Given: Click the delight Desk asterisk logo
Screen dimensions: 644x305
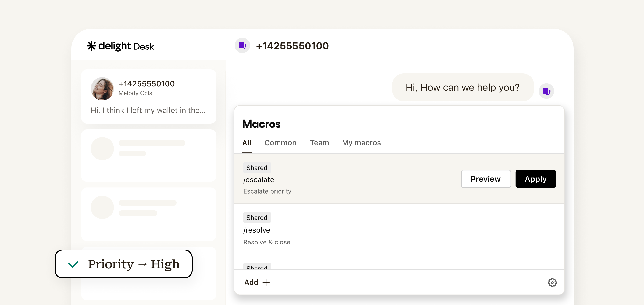Looking at the screenshot, I should pyautogui.click(x=91, y=46).
